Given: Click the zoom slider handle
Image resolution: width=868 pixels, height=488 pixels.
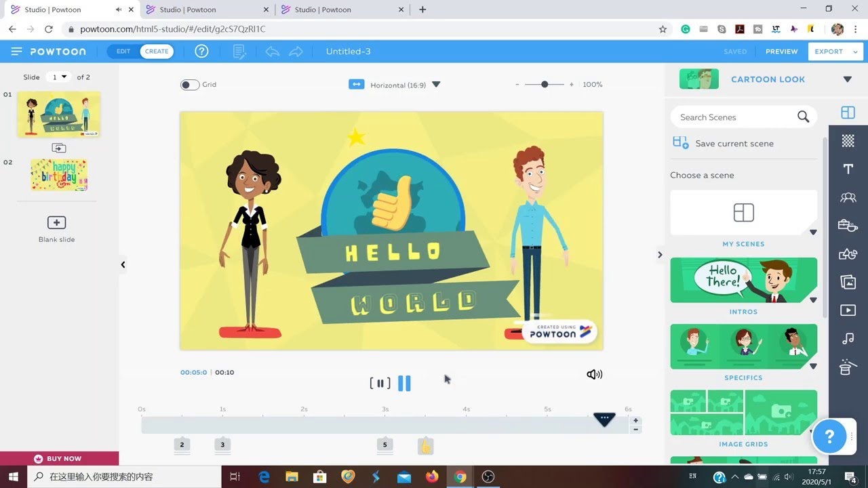Looking at the screenshot, I should point(545,85).
